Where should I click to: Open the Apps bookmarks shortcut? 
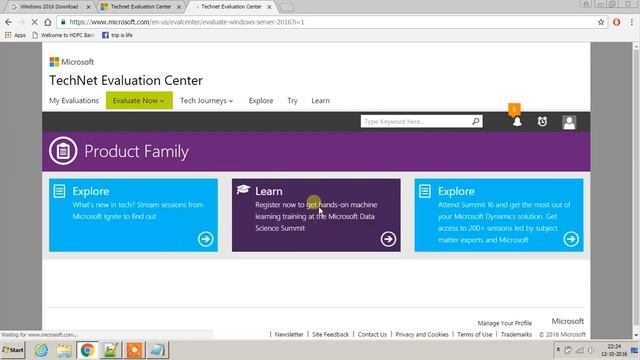[15, 35]
